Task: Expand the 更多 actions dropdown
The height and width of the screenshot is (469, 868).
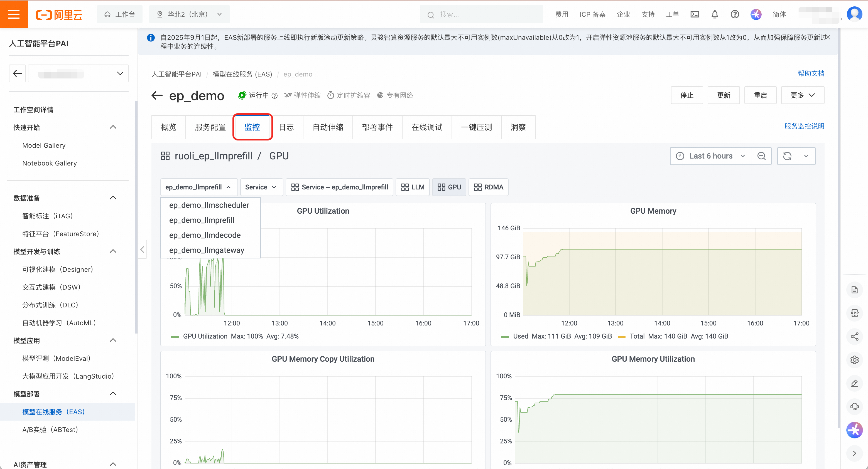Action: (802, 95)
